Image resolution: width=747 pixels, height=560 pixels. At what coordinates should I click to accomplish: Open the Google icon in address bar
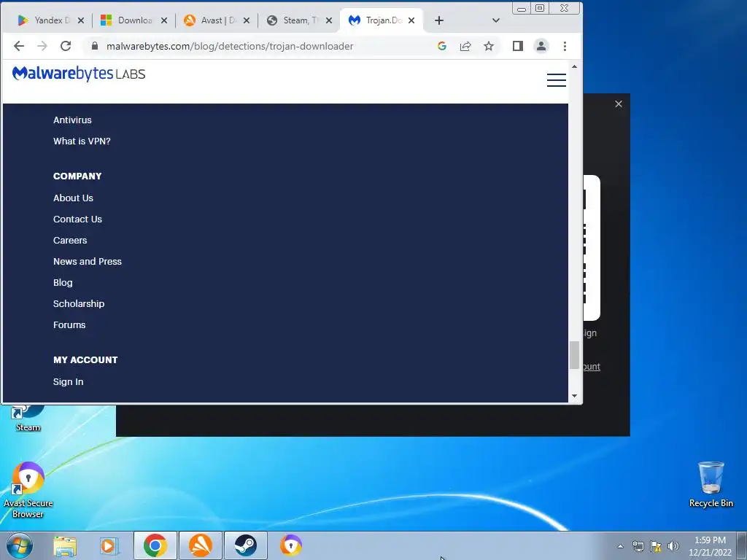tap(441, 46)
